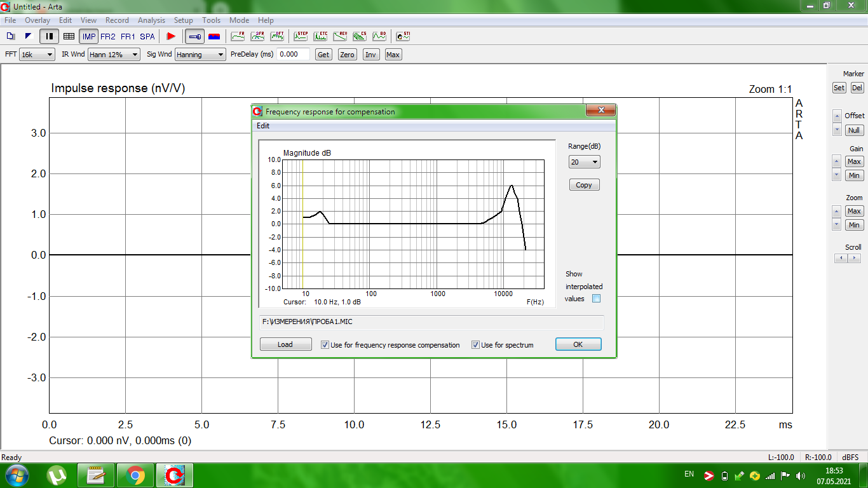Open the Setup menu
The image size is (868, 488).
pyautogui.click(x=184, y=20)
